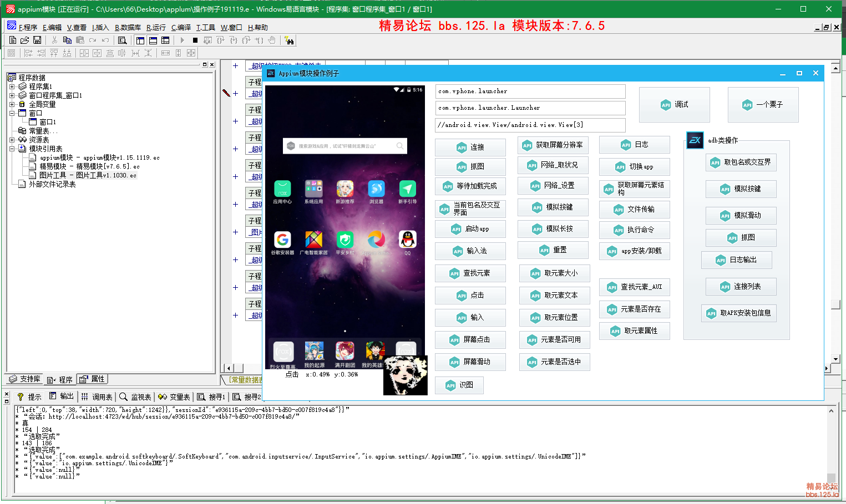Click the 取APK安装包信息 button
Screen dimensions: 846x504
pos(739,313)
